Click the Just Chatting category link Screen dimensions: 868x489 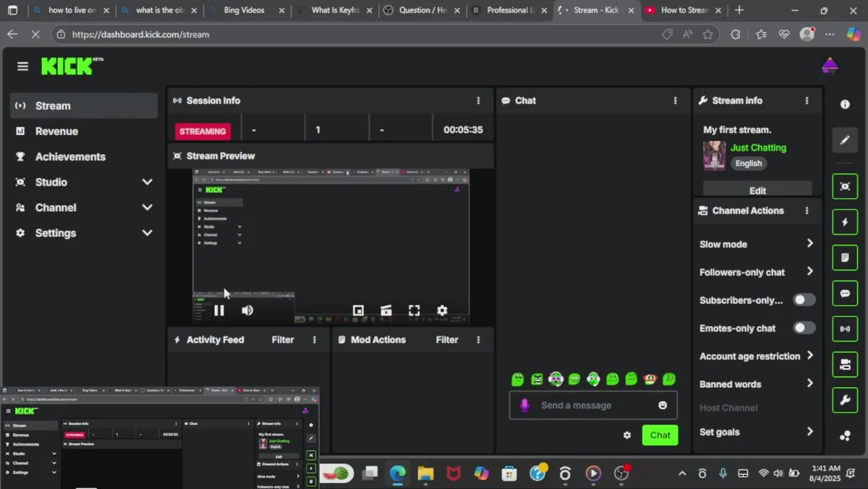[758, 147]
